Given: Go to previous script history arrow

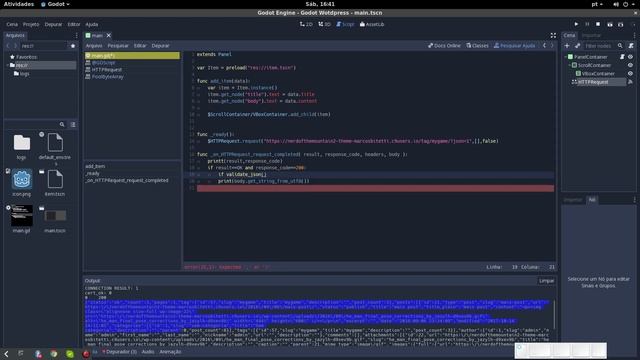Looking at the screenshot, I should 544,46.
